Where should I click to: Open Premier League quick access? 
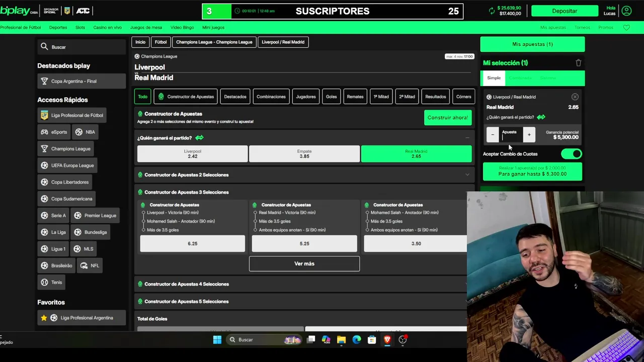(95, 215)
